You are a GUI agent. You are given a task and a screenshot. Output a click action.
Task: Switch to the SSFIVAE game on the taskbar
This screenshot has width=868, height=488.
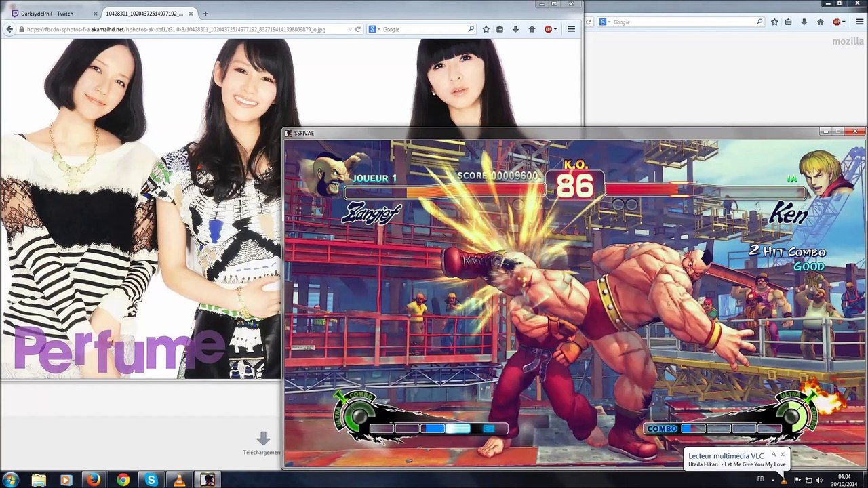coord(205,480)
